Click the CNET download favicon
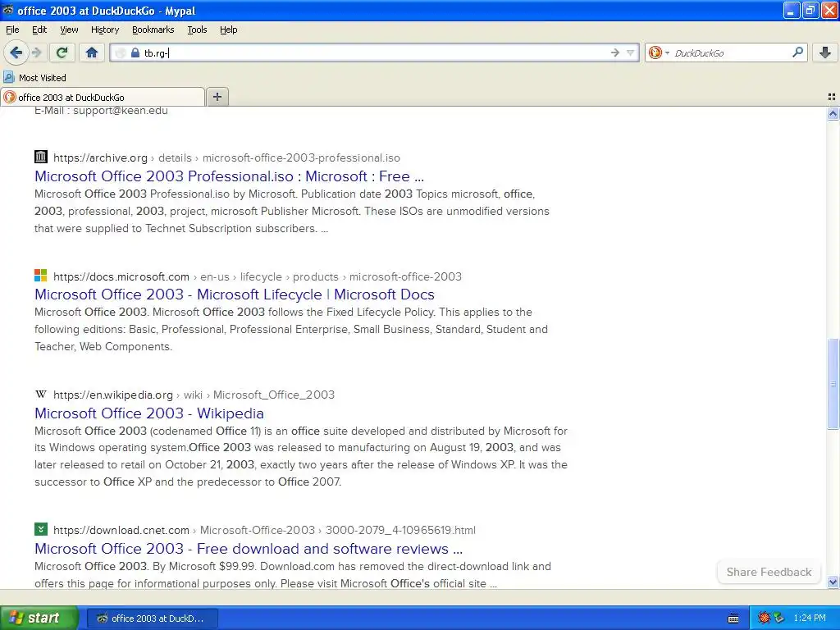The height and width of the screenshot is (630, 840). (x=41, y=529)
